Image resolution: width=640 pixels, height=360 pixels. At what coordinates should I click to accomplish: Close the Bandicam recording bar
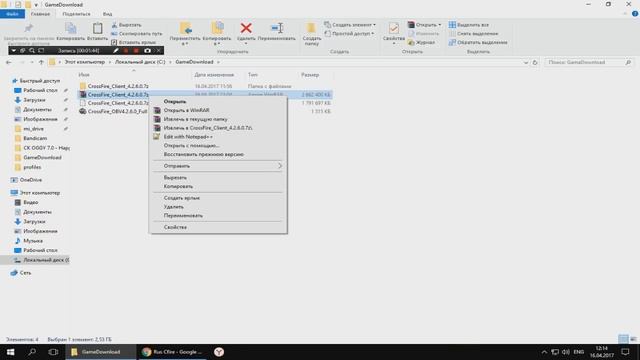[159, 51]
